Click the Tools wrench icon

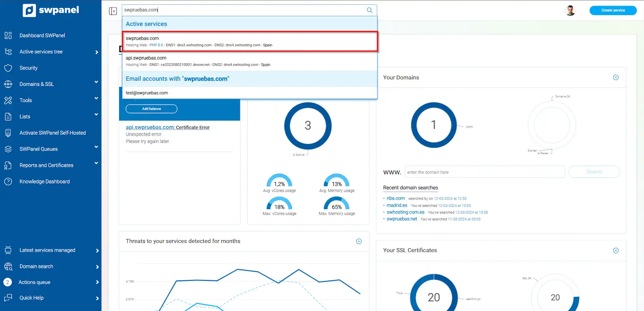point(8,100)
